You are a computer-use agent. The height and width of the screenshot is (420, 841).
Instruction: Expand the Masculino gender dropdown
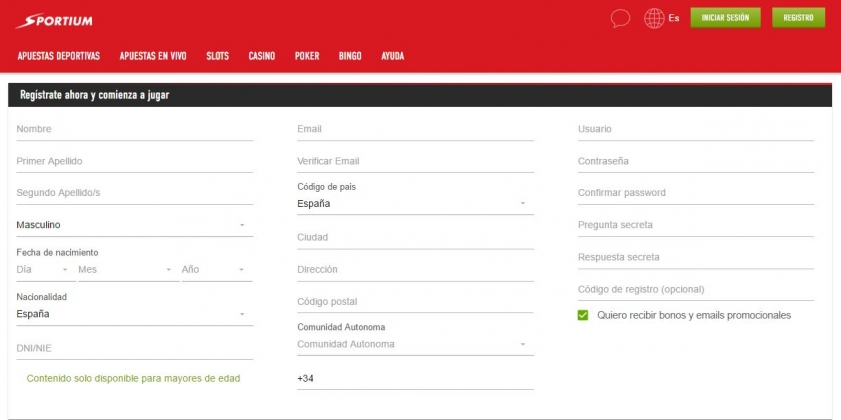click(135, 225)
